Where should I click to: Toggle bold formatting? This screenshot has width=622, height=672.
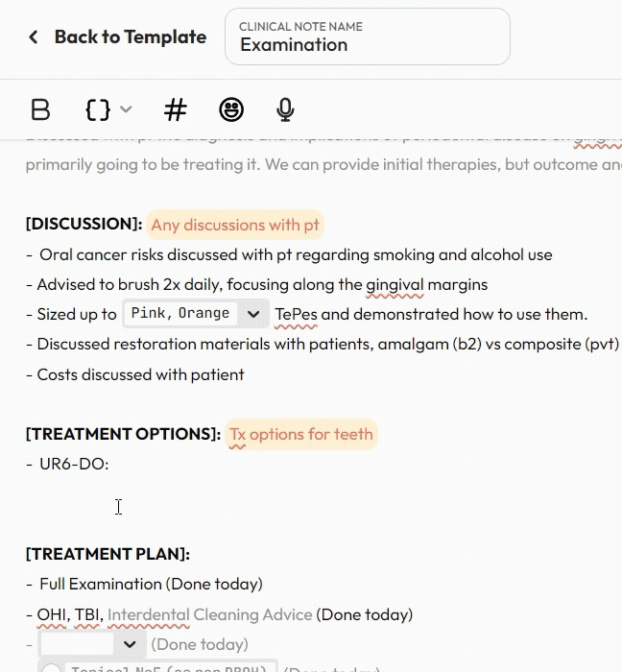pos(40,109)
